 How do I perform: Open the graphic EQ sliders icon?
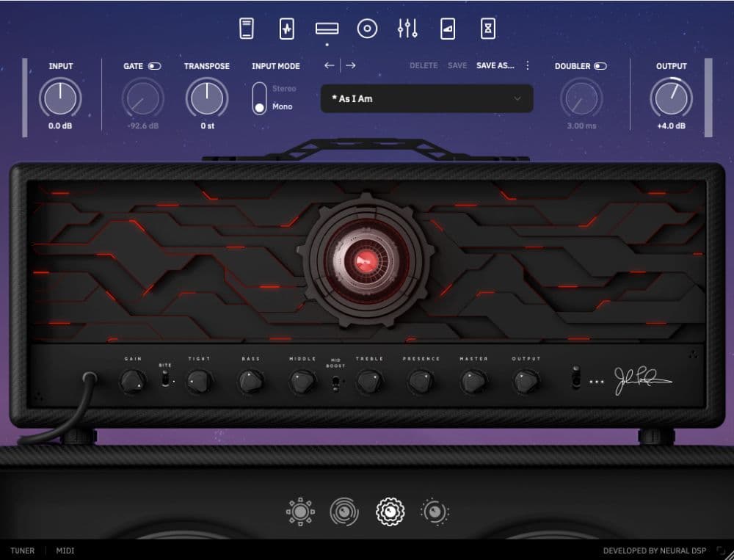(407, 29)
